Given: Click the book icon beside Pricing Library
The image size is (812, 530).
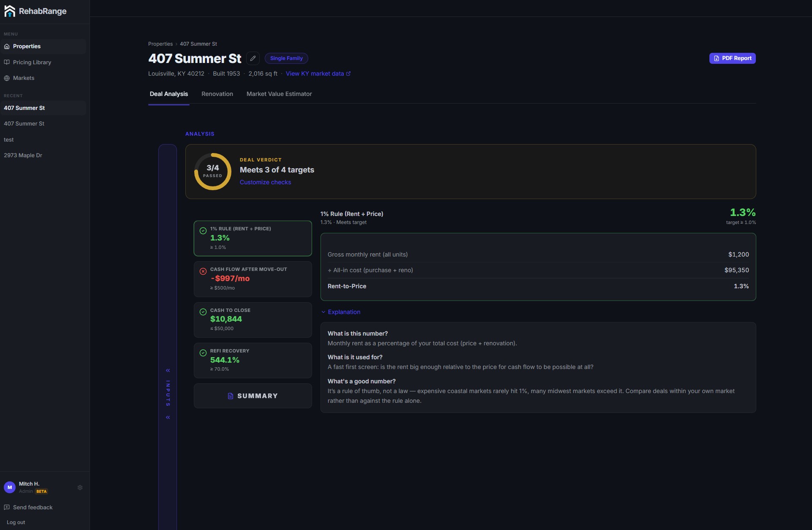Looking at the screenshot, I should (x=7, y=62).
